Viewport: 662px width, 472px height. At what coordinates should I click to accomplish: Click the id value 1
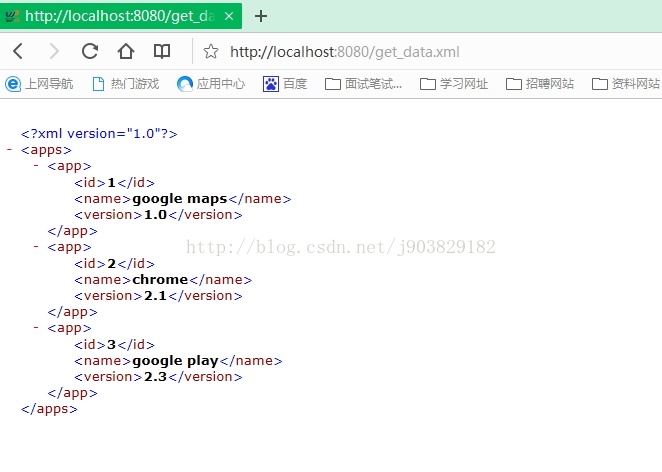(x=111, y=182)
